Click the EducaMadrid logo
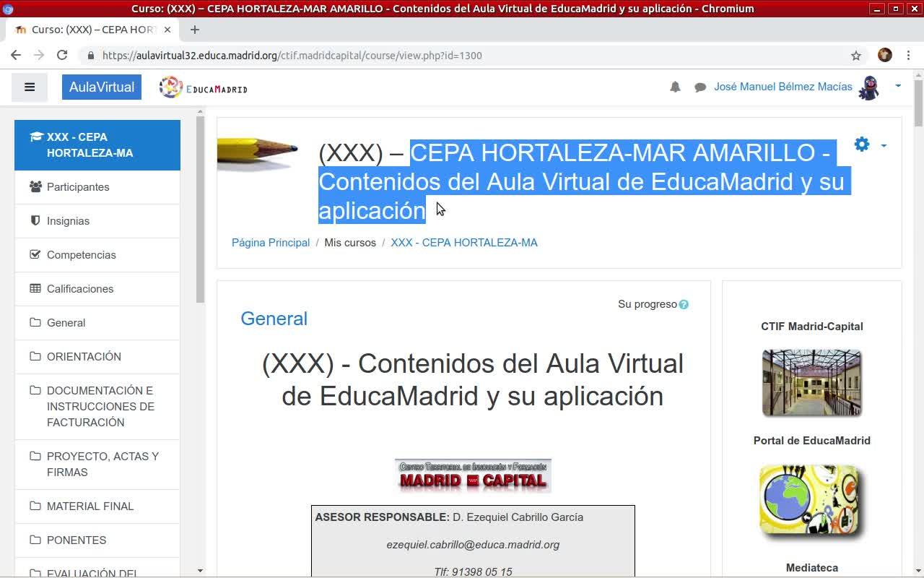 tap(204, 87)
